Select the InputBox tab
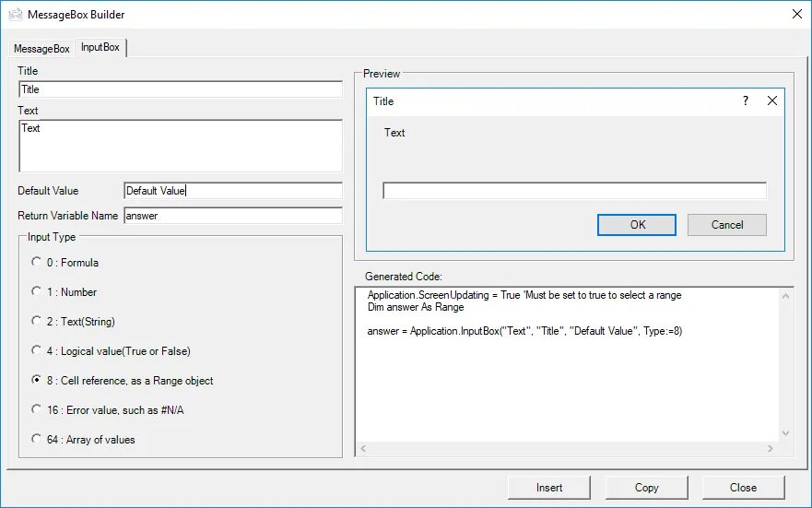Viewport: 812px width, 508px height. pyautogui.click(x=100, y=47)
